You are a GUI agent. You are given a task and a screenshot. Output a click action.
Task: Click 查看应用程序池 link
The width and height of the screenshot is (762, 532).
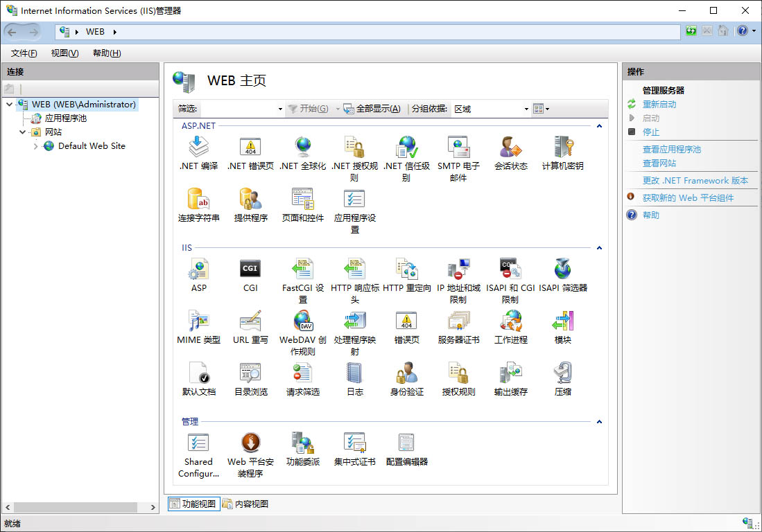pyautogui.click(x=672, y=150)
